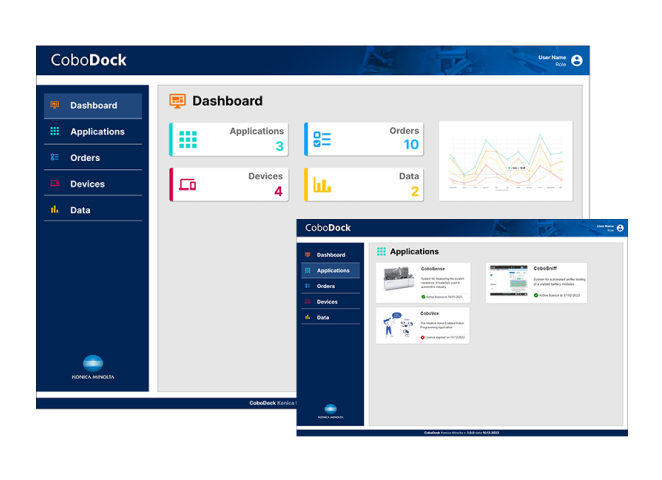Click the yellow bar chart icon on the Data card
Screen dimensions: 662x480
[322, 185]
